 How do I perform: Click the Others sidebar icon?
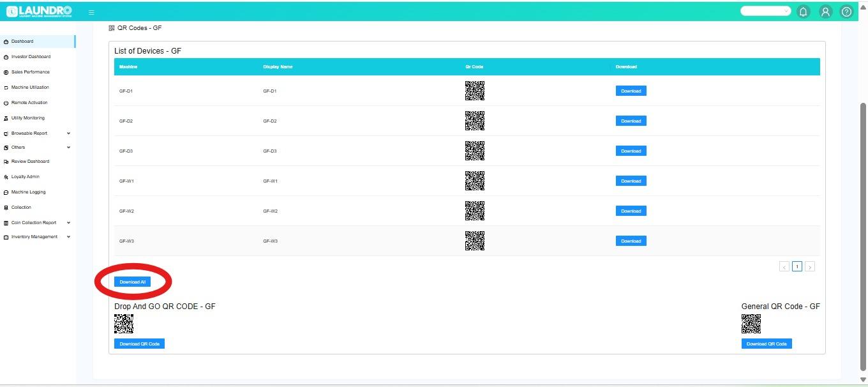[x=6, y=148]
